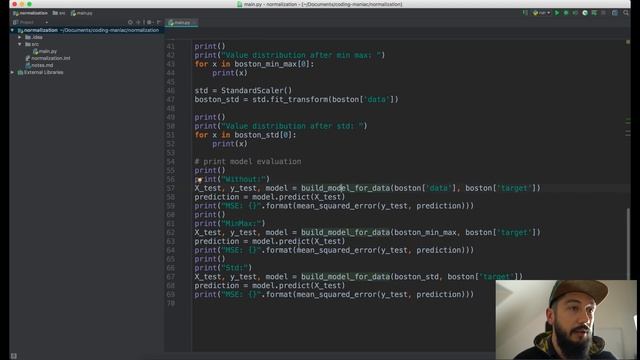This screenshot has width=640, height=360.
Task: Click the main.py breadcrumb in navigation bar
Action: point(82,13)
